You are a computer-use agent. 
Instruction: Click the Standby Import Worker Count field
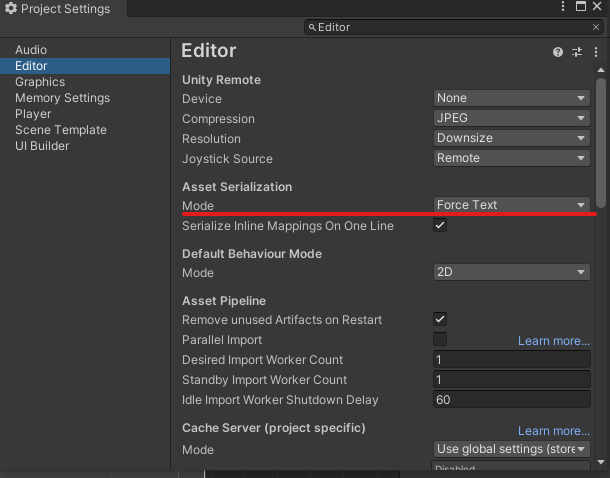[512, 380]
